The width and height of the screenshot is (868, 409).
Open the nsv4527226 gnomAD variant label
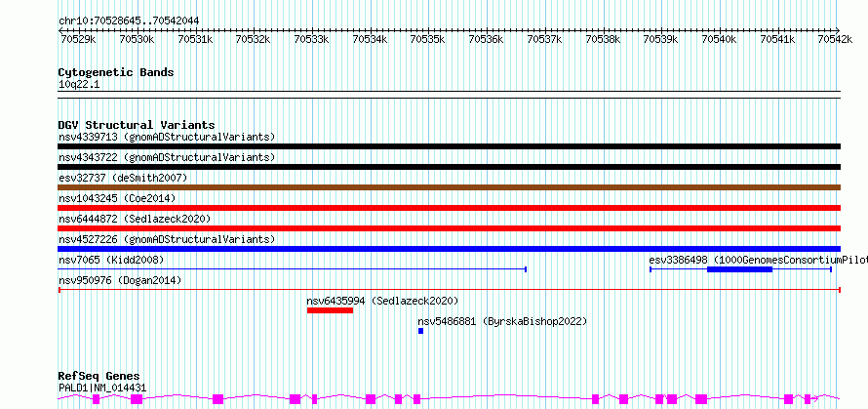(x=167, y=239)
